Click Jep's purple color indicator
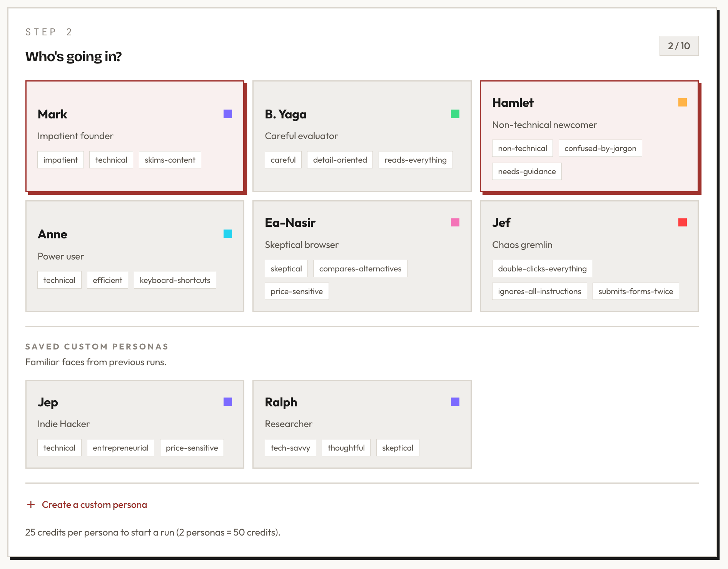Viewport: 728px width, 569px height. click(x=227, y=401)
